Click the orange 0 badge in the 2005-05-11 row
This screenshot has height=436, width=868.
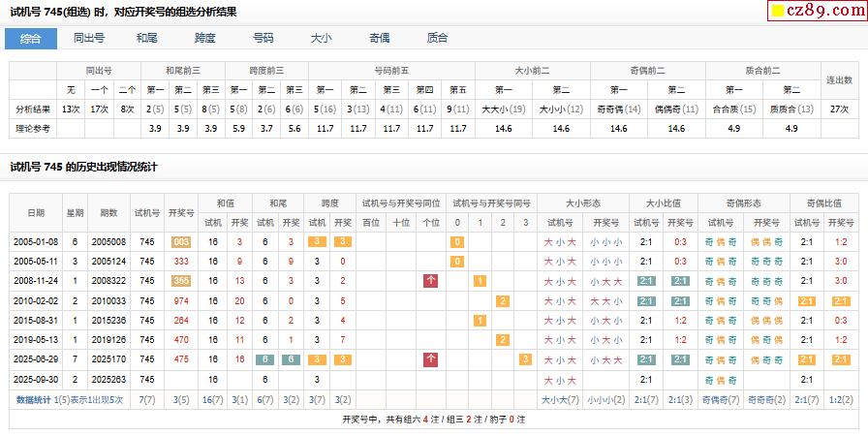coord(457,262)
